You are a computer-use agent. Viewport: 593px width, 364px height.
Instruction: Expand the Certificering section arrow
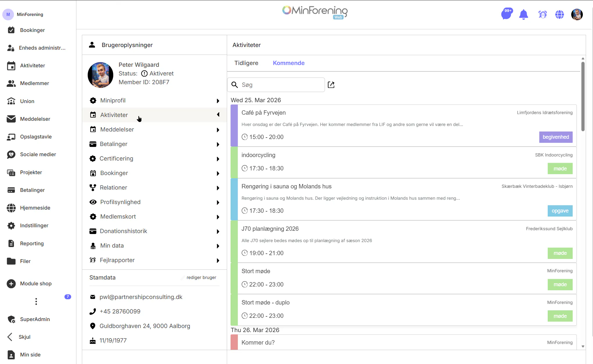[x=218, y=159]
